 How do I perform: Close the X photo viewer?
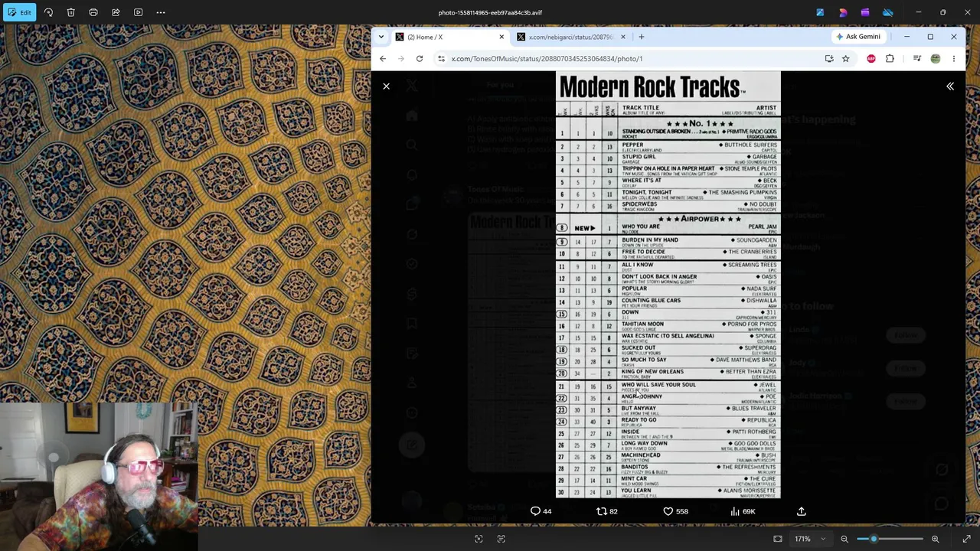point(387,86)
